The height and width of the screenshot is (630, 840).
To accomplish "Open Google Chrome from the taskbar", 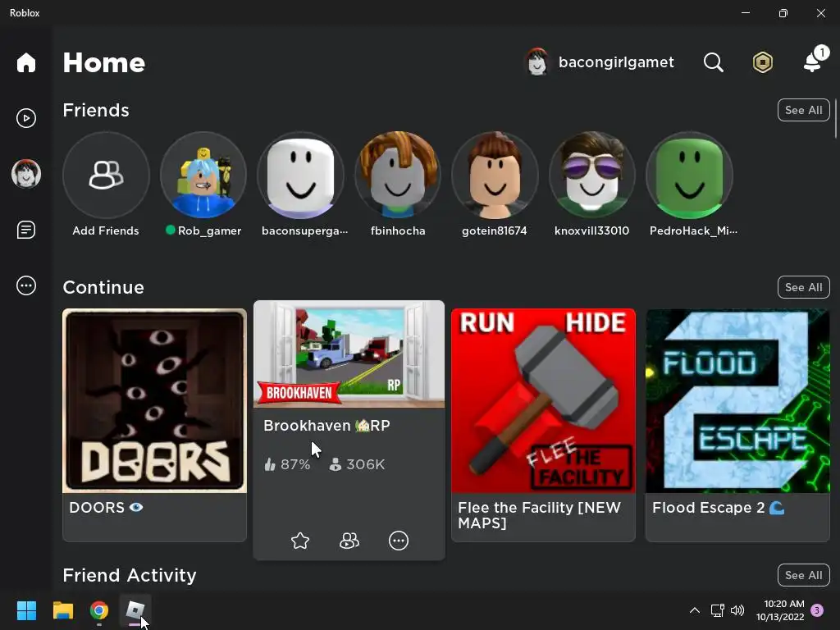I will click(99, 610).
